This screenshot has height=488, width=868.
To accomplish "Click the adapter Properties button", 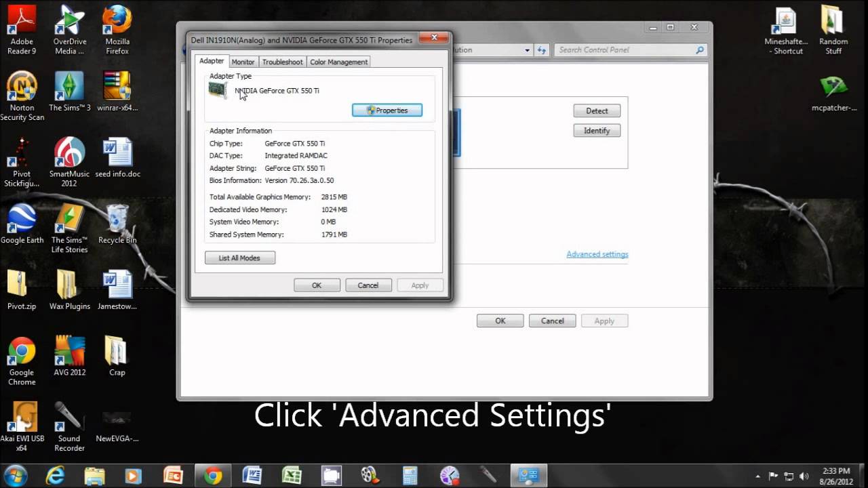I will 387,110.
